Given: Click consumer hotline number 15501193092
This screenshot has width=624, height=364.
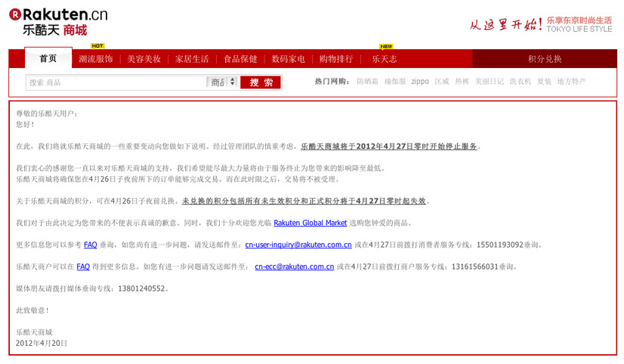Looking at the screenshot, I should [x=500, y=245].
